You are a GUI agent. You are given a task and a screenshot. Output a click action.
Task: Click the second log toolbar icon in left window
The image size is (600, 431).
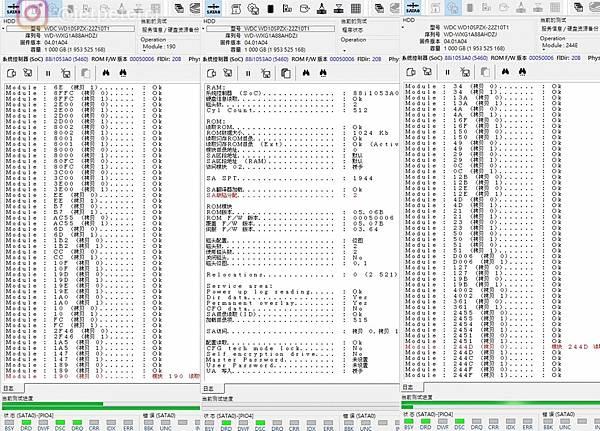pos(28,72)
